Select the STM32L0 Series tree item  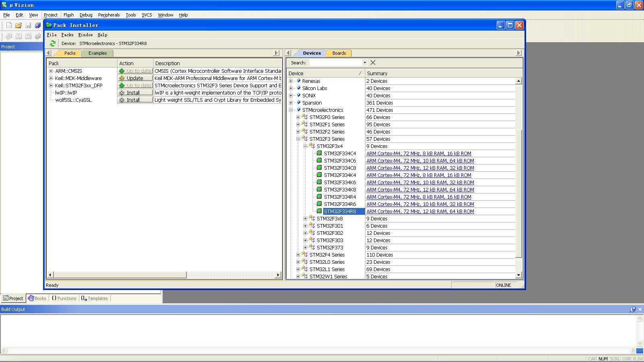point(327,262)
